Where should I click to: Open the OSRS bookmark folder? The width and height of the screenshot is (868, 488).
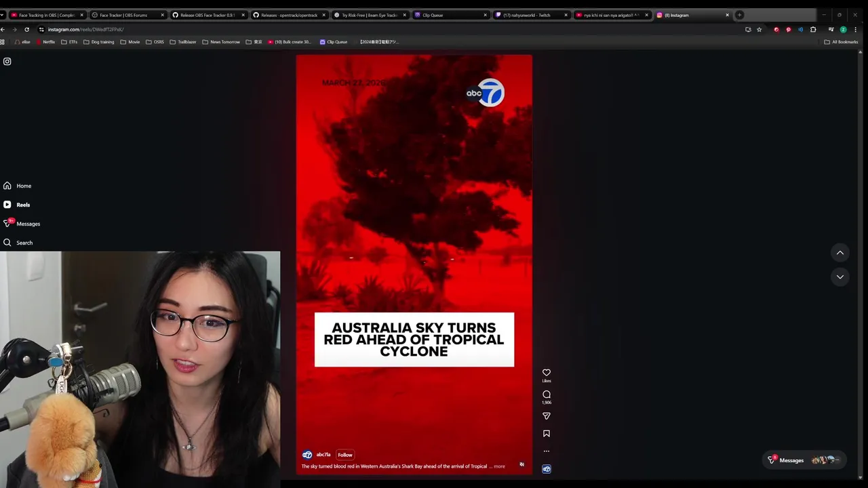(155, 42)
